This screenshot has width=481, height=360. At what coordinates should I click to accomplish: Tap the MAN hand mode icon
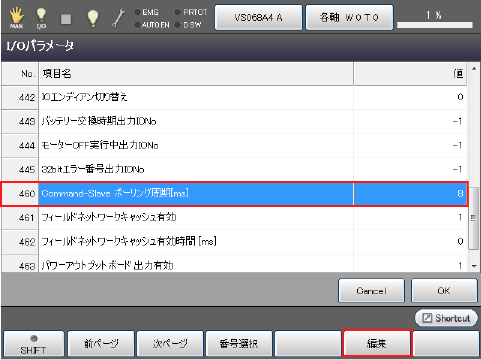pyautogui.click(x=16, y=18)
